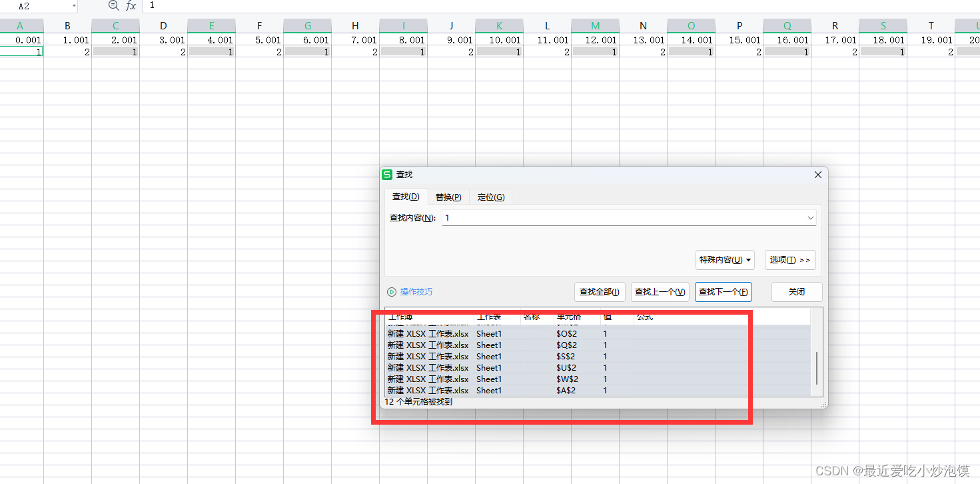Image resolution: width=980 pixels, height=484 pixels.
Task: Click the 查找下一个(F) button
Action: (724, 292)
